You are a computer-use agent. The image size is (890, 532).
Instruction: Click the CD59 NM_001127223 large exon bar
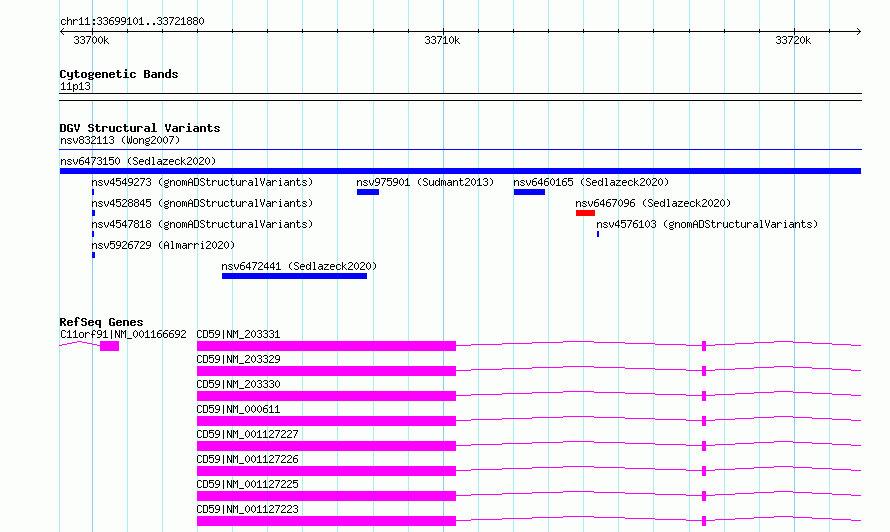pyautogui.click(x=326, y=521)
